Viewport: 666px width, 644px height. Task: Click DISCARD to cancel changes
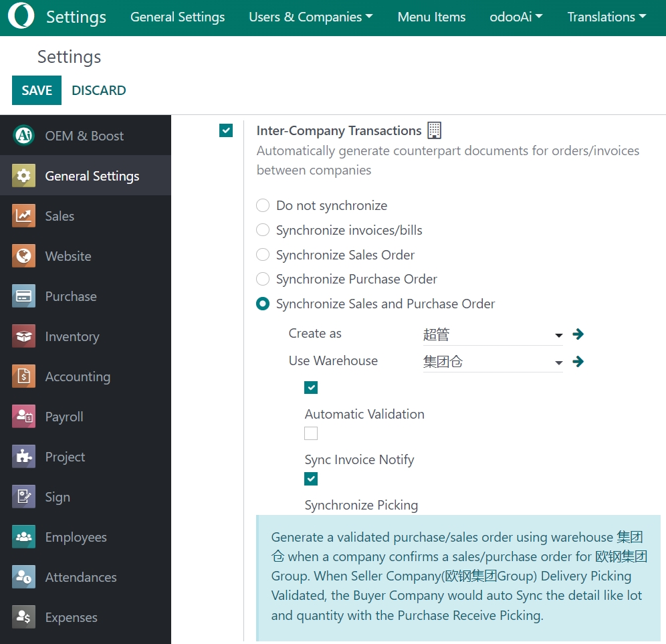(99, 90)
